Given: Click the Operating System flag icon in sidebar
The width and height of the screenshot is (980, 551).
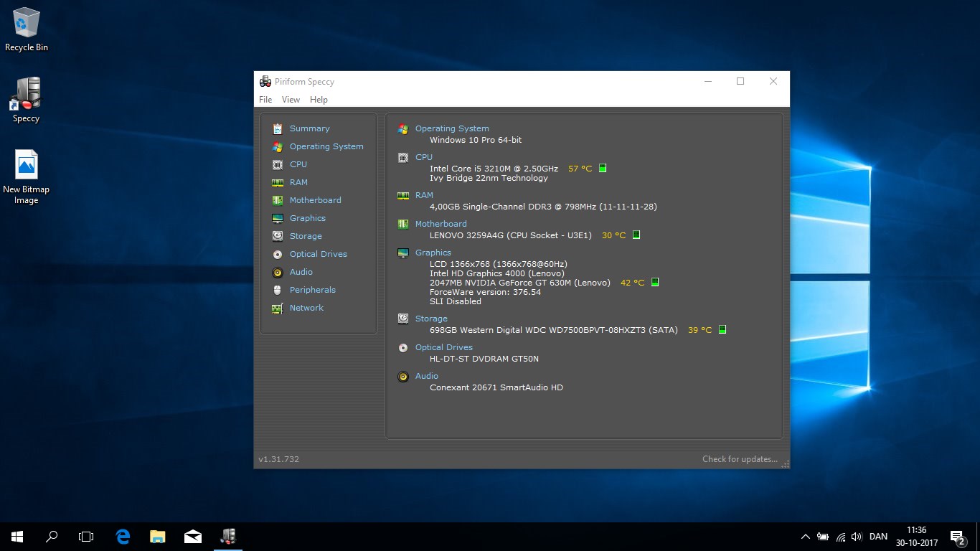Looking at the screenshot, I should [277, 146].
